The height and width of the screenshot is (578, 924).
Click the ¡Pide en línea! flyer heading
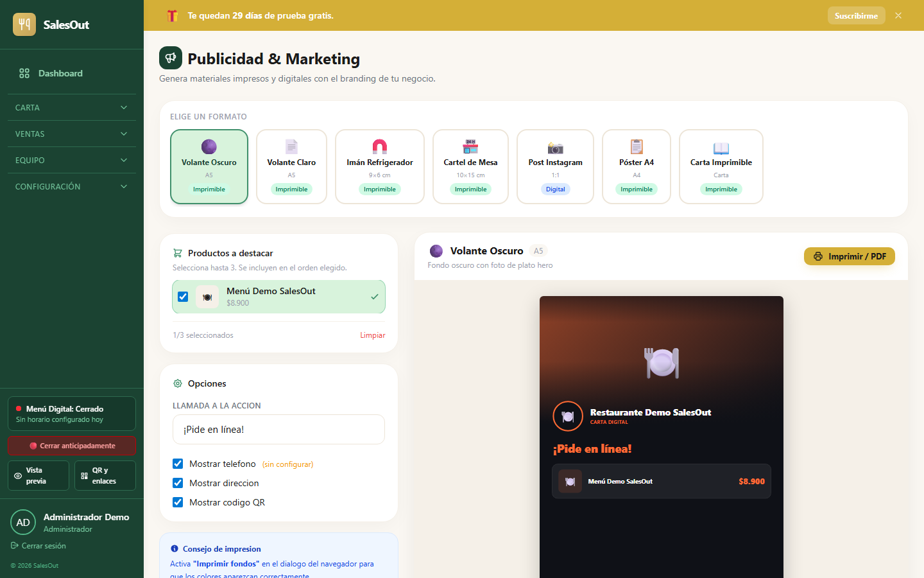pos(592,449)
